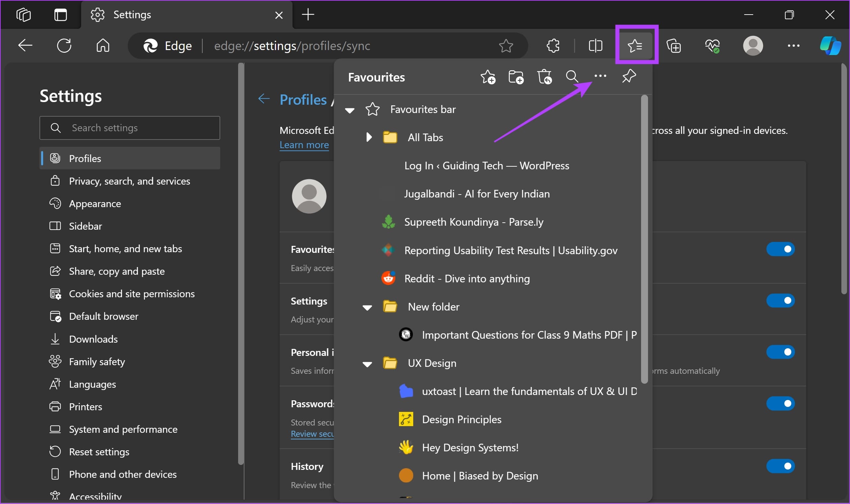
Task: Open the Add favourite icon
Action: [489, 77]
